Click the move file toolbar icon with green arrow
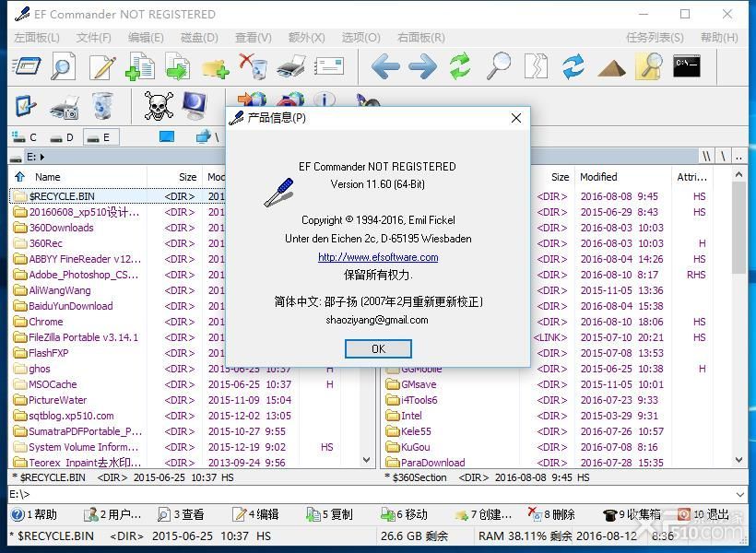The width and height of the screenshot is (756, 553). 178,65
